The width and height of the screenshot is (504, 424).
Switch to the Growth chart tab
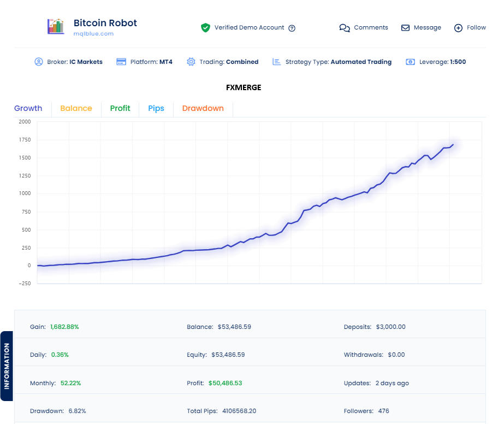pyautogui.click(x=28, y=109)
